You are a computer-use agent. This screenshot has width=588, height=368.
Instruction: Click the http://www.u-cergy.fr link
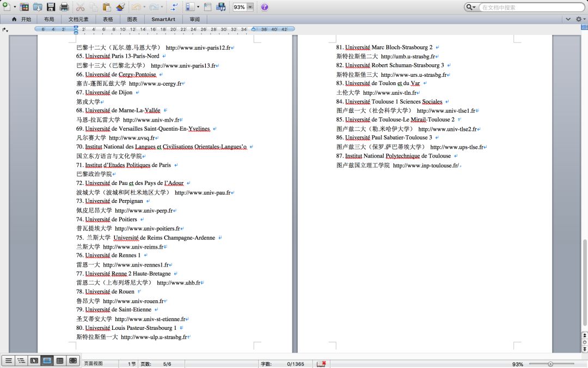point(155,84)
